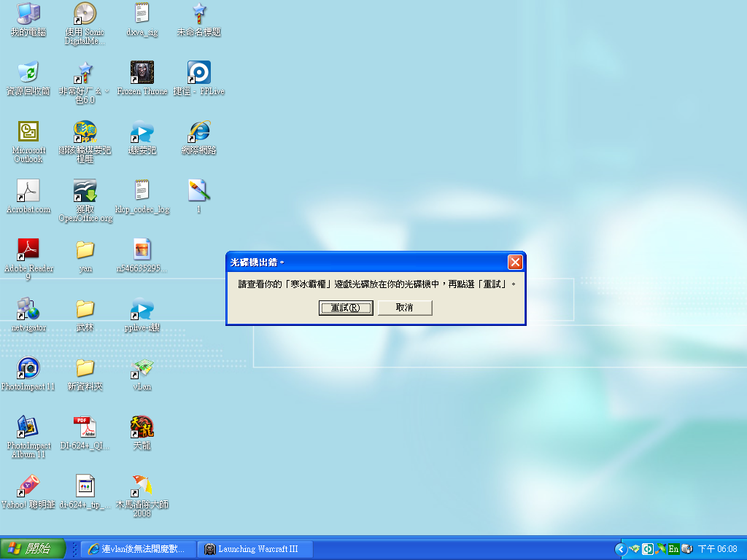Select the play icon above klcp_codec_log
747x560 pixels.
coord(142,132)
